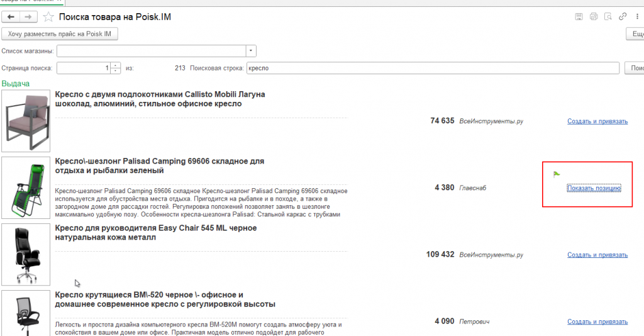Click 'Создать и привязать' for BM-520 chair
Screen dimensions: 644x336
pos(597,322)
